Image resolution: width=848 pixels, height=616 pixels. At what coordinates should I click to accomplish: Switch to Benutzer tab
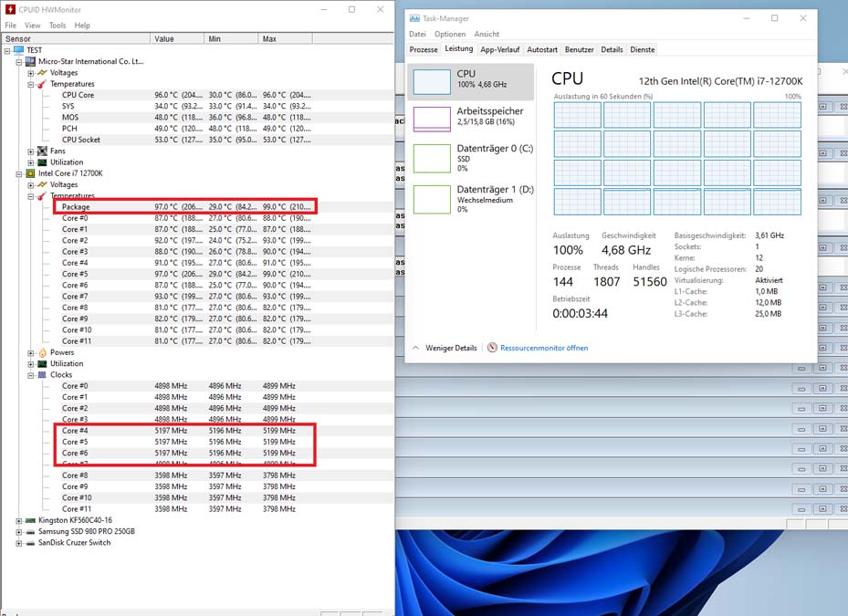pos(580,50)
